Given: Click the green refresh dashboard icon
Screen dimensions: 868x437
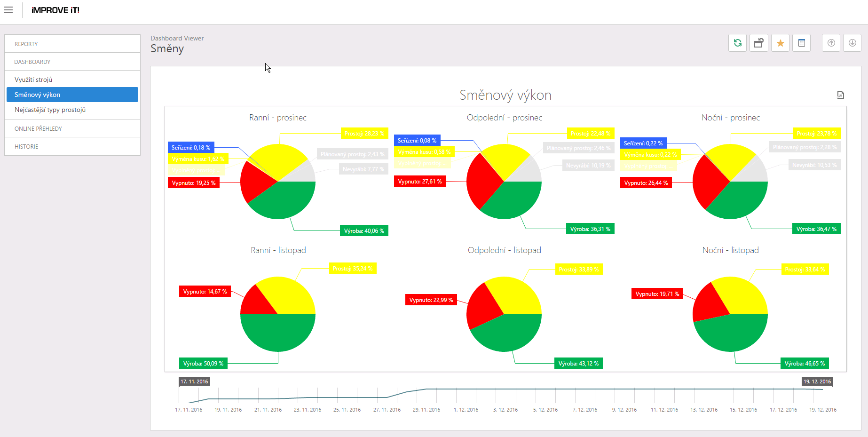Looking at the screenshot, I should [737, 43].
